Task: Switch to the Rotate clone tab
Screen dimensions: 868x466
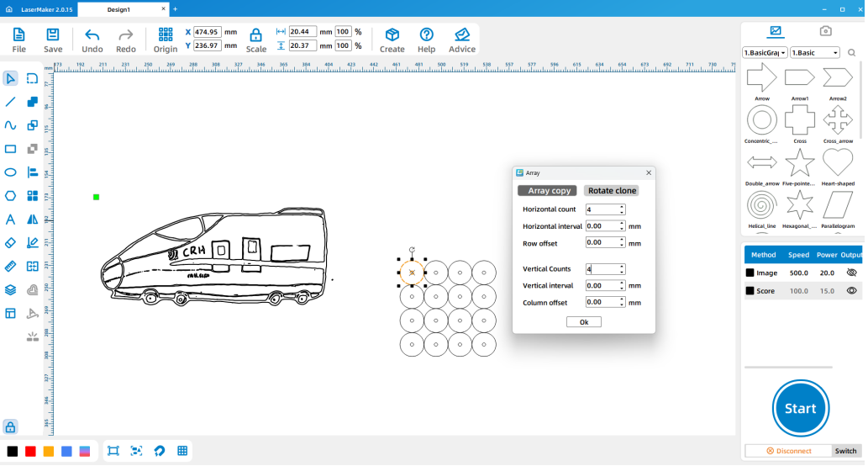Action: tap(611, 191)
